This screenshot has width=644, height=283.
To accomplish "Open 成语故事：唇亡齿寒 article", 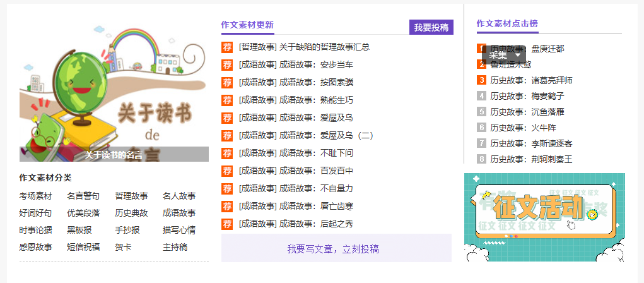I will (x=316, y=207).
